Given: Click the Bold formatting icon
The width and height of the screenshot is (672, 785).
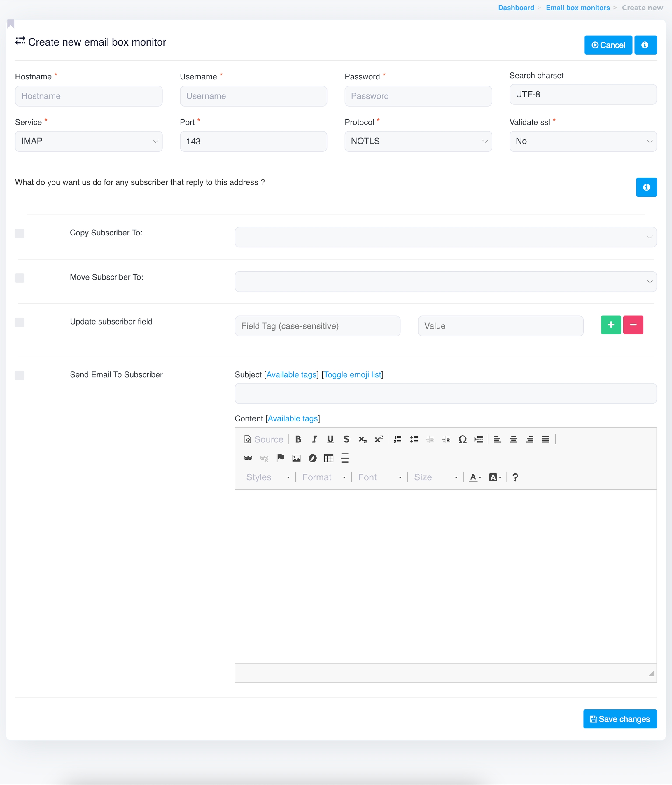Looking at the screenshot, I should coord(298,439).
